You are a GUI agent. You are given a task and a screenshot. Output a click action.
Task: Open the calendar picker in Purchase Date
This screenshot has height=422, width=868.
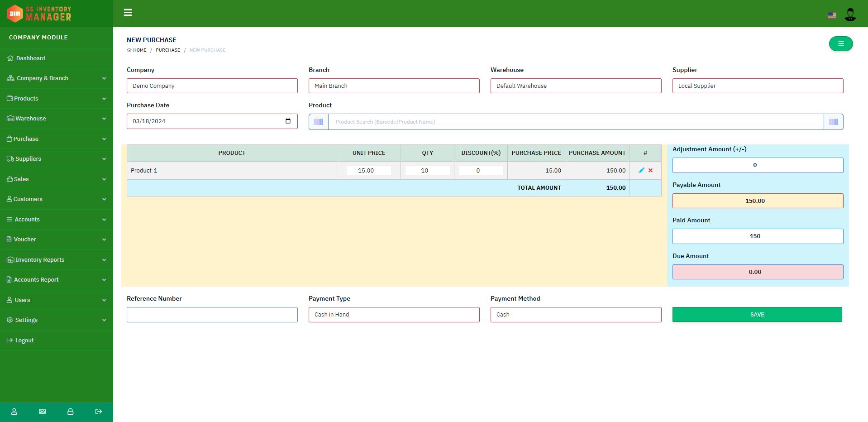tap(288, 121)
